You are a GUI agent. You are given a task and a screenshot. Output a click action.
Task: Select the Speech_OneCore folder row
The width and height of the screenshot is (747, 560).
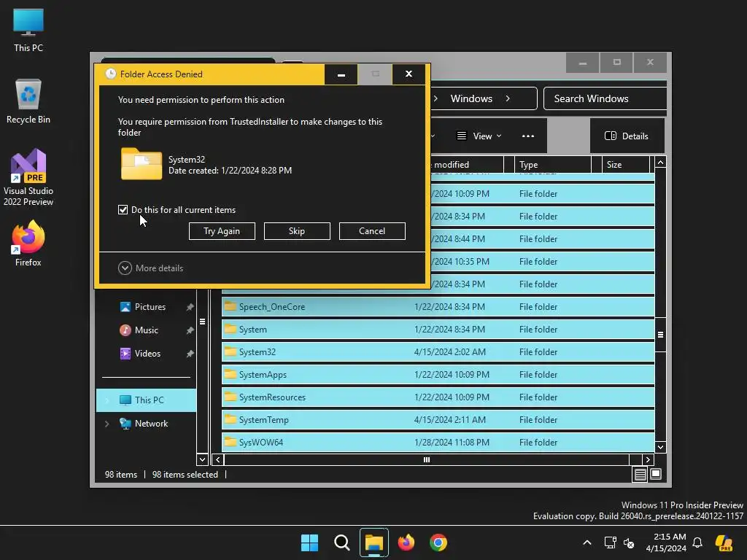coord(438,307)
